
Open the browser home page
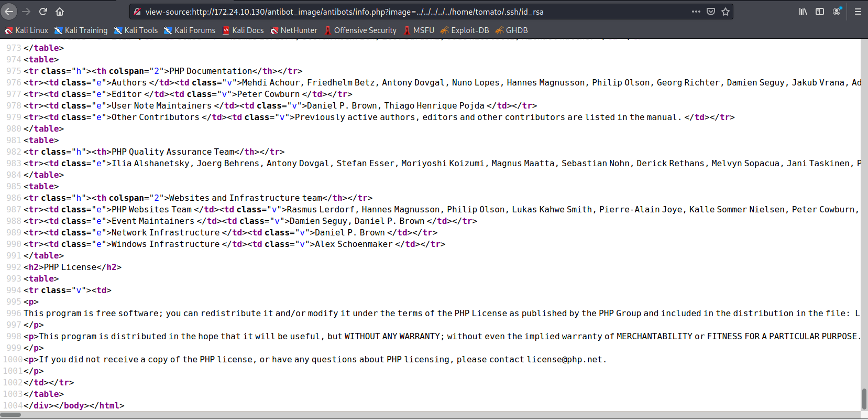[60, 12]
